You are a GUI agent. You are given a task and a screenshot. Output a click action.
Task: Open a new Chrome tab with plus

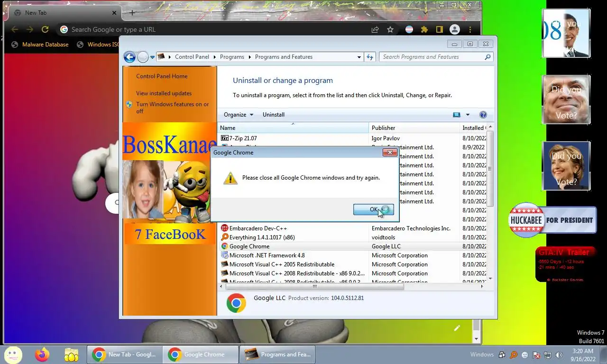pos(132,13)
